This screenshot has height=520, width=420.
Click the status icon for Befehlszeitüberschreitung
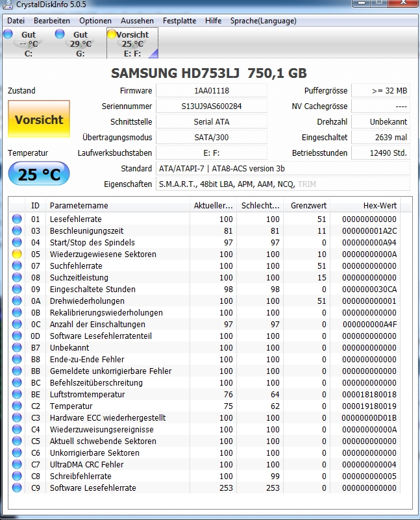17,382
